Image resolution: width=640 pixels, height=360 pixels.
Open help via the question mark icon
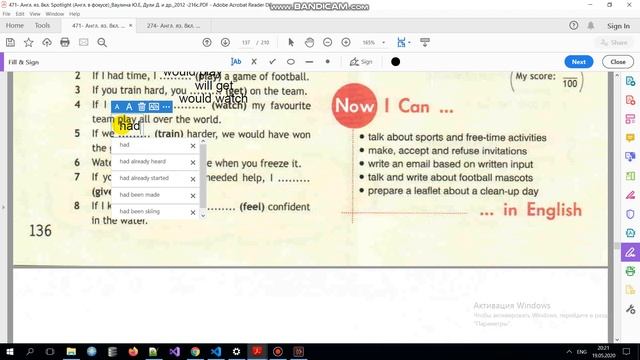pos(573,26)
